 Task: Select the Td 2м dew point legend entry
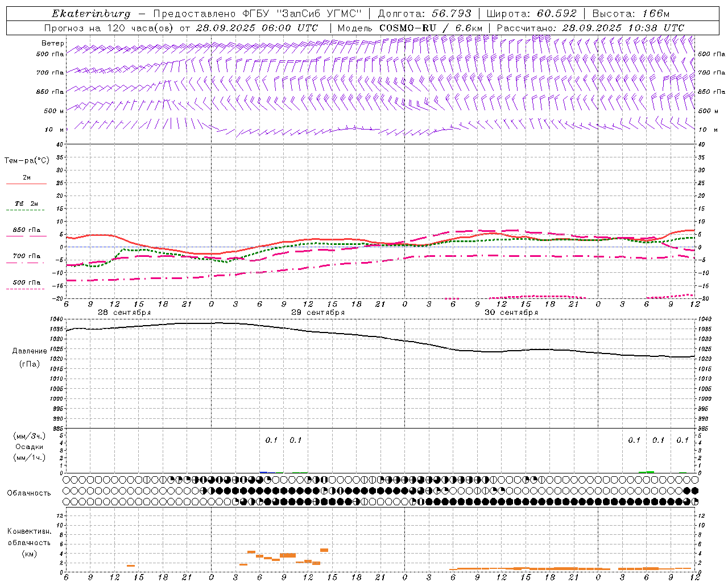[26, 203]
